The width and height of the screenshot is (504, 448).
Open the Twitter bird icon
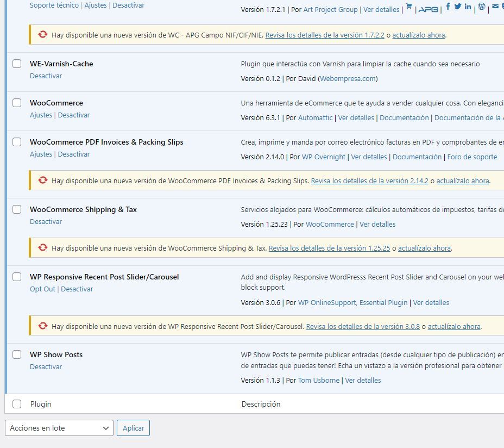click(458, 6)
